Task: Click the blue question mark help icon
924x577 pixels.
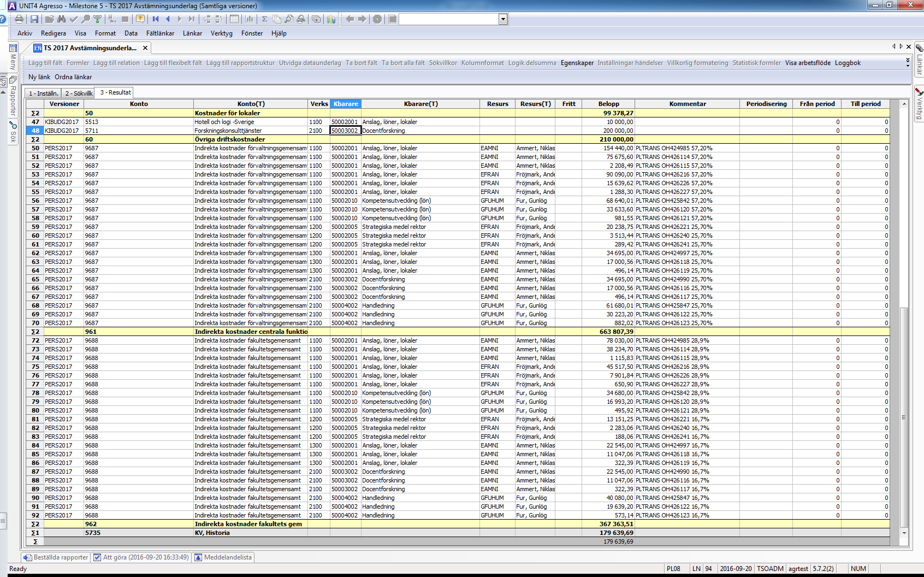Action: tap(3, 19)
